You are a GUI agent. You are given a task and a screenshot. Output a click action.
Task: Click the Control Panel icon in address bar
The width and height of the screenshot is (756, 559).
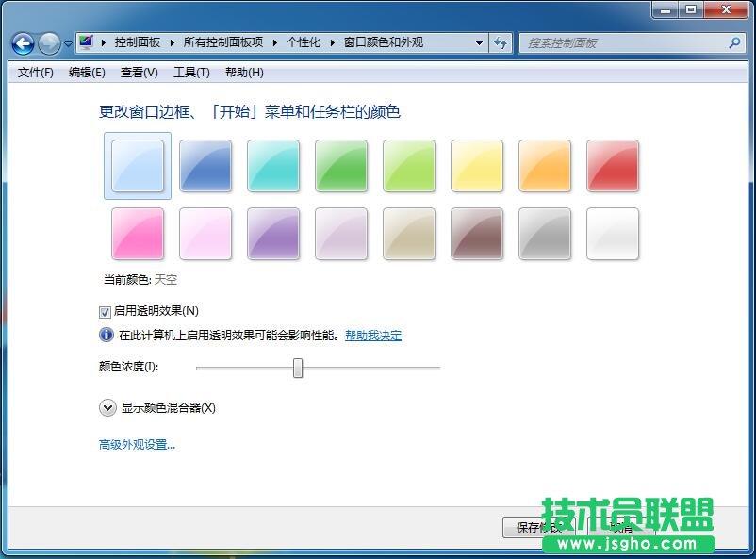click(x=84, y=41)
